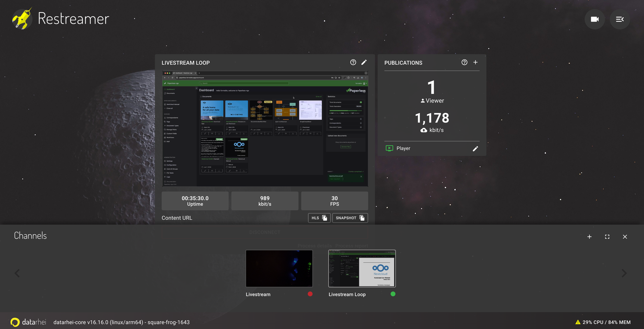Viewport: 644px width, 329px height.
Task: Add a new channel in Channels panel
Action: [x=589, y=237]
